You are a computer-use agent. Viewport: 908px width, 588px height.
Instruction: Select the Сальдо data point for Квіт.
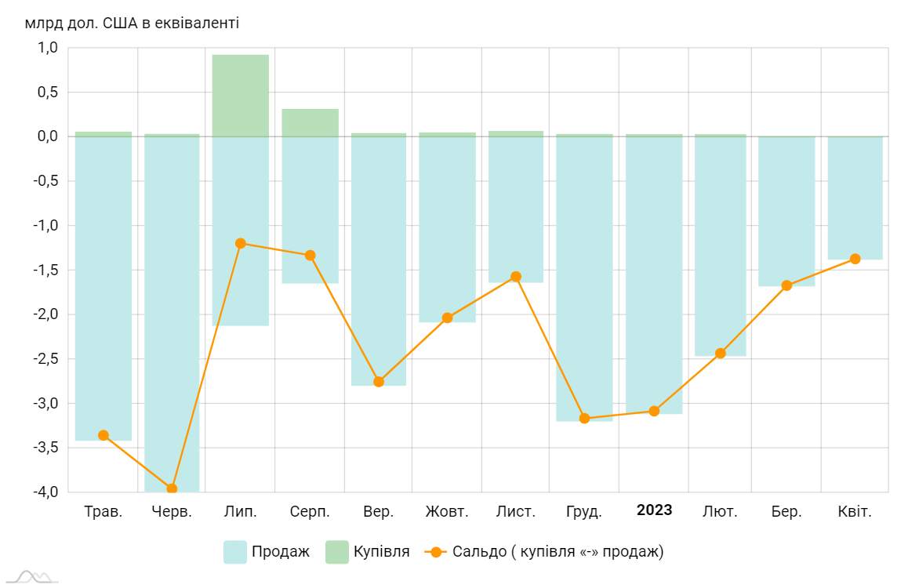(x=855, y=259)
